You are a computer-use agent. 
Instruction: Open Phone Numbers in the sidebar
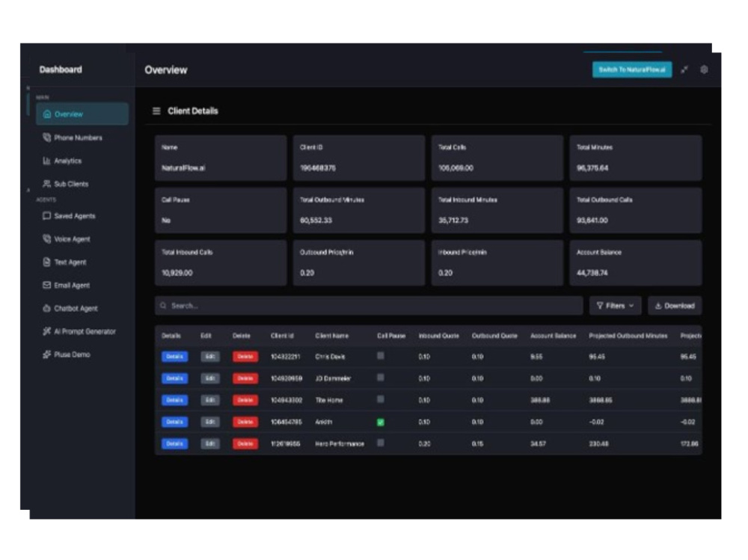78,138
